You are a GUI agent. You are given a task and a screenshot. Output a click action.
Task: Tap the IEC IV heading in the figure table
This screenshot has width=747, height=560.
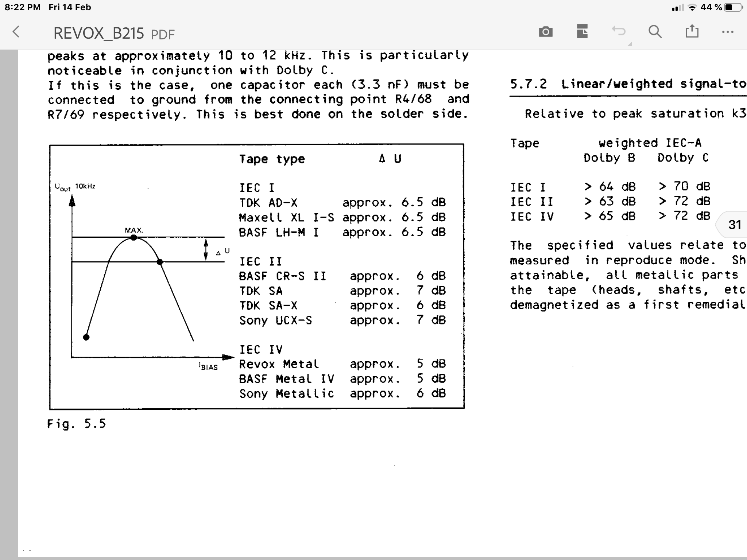pos(261,350)
